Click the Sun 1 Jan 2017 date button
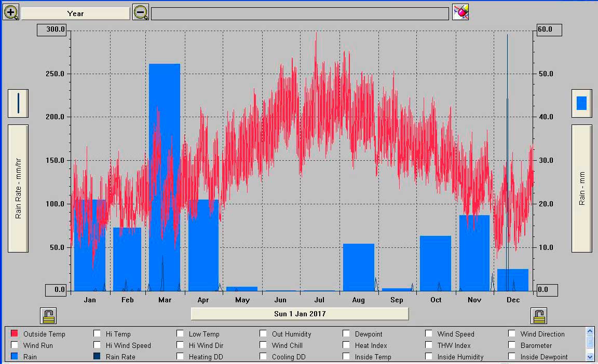This screenshot has height=364, width=598. coord(300,314)
